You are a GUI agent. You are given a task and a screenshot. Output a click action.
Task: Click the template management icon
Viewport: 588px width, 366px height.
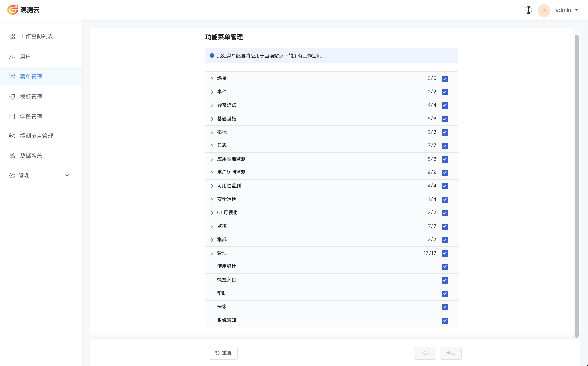pyautogui.click(x=12, y=97)
